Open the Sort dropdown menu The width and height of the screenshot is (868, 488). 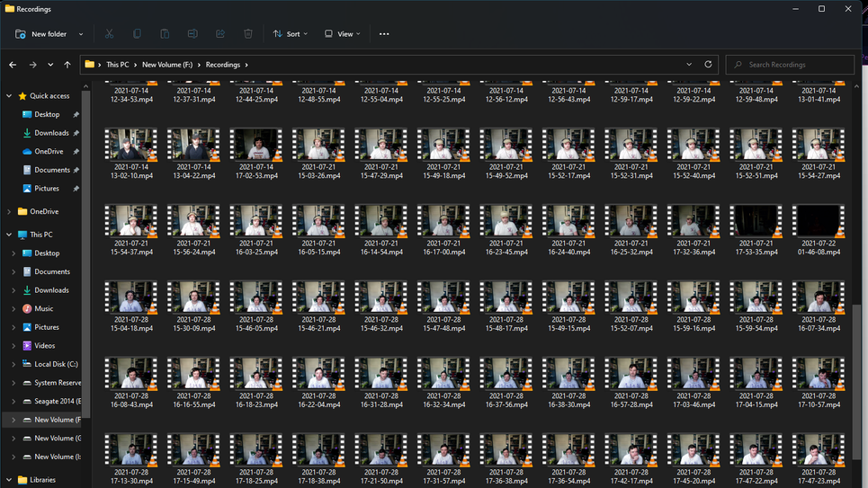291,34
